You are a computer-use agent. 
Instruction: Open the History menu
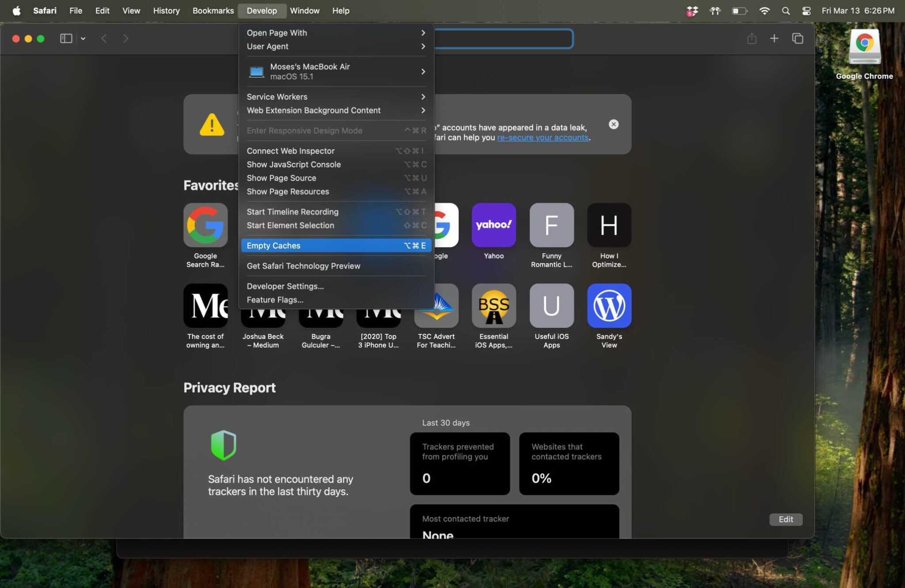tap(166, 11)
